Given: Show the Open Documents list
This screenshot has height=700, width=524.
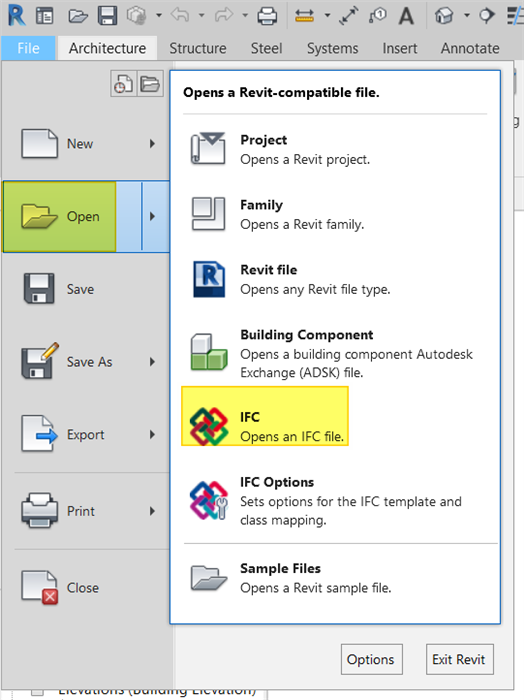Looking at the screenshot, I should [150, 83].
